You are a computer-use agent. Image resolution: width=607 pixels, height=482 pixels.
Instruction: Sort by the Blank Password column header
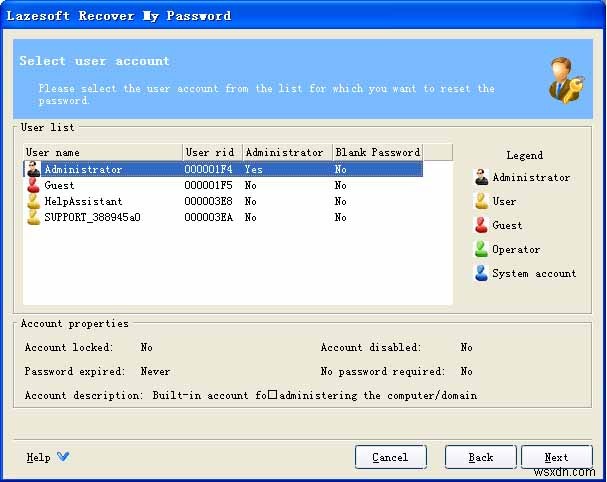pyautogui.click(x=377, y=152)
